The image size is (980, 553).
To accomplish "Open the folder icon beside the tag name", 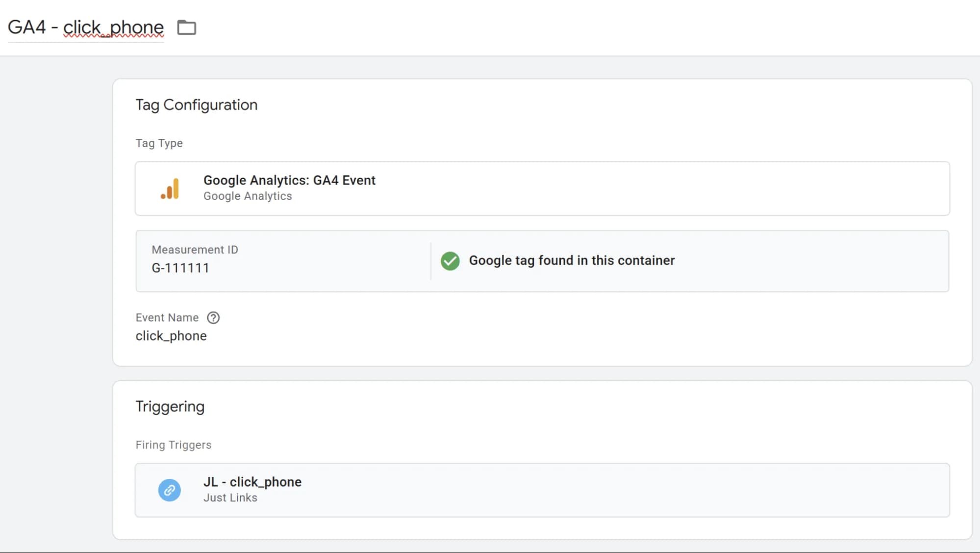I will point(186,27).
